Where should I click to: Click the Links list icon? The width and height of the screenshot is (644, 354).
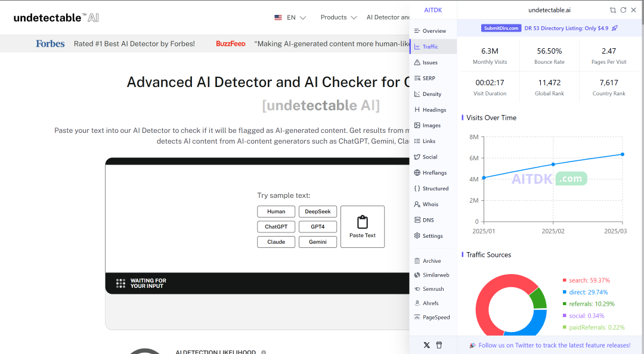click(417, 141)
